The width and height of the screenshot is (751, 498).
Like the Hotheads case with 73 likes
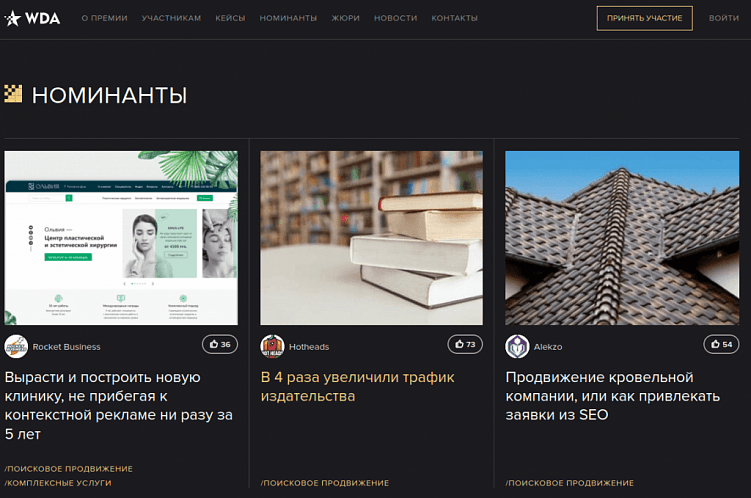tap(465, 344)
